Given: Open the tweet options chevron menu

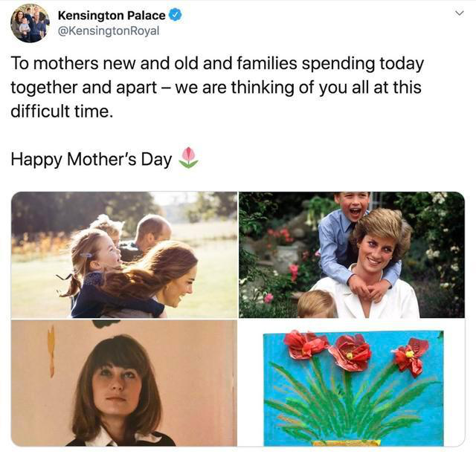Looking at the screenshot, I should [x=459, y=13].
